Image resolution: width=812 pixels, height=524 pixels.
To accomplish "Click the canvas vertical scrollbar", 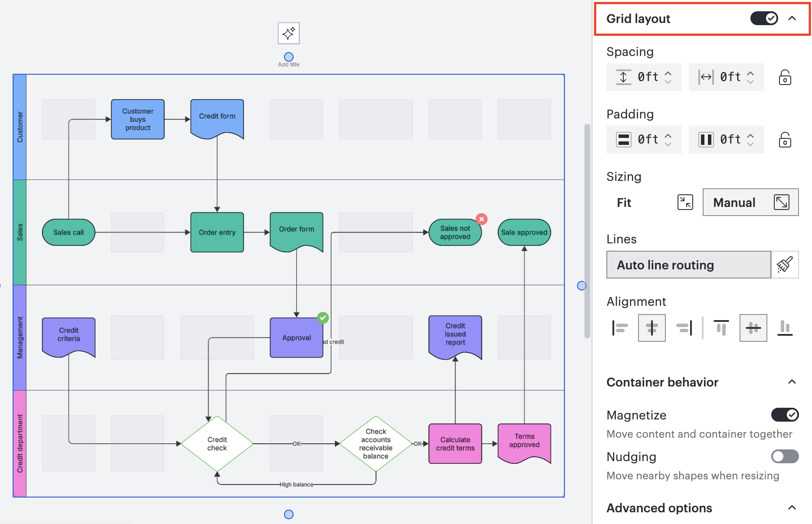I will (x=587, y=231).
